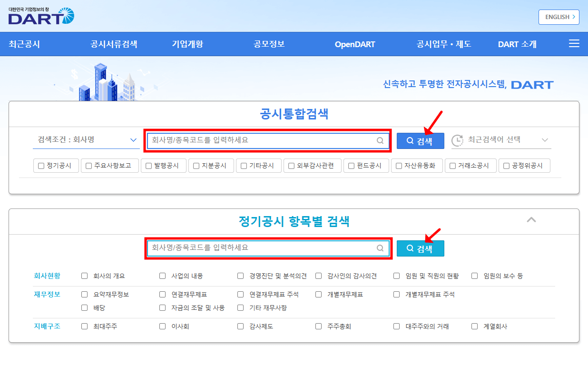
Task: Tick the 연결재무제표 checkbox
Action: [163, 295]
